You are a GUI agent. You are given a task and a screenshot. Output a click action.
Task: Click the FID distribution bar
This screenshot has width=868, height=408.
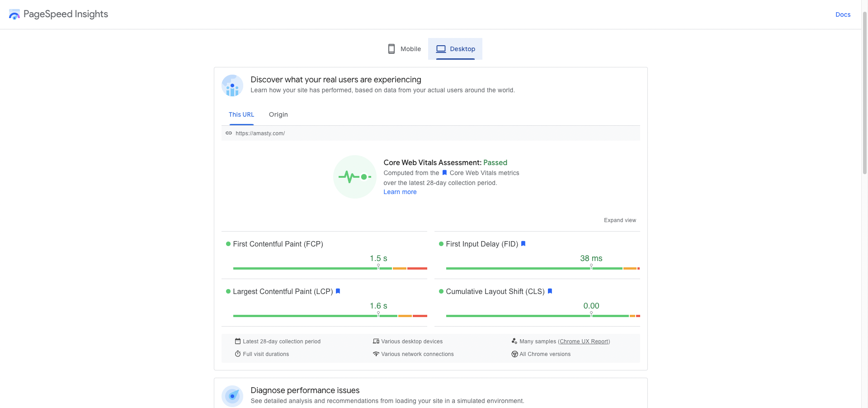[543, 268]
